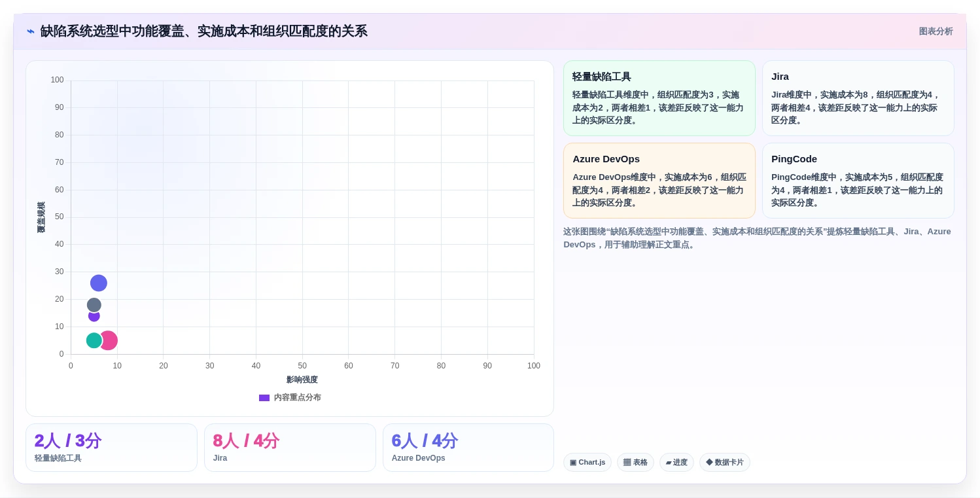Image resolution: width=980 pixels, height=498 pixels.
Task: Click the 图表分析 label in the header
Action: click(x=936, y=31)
